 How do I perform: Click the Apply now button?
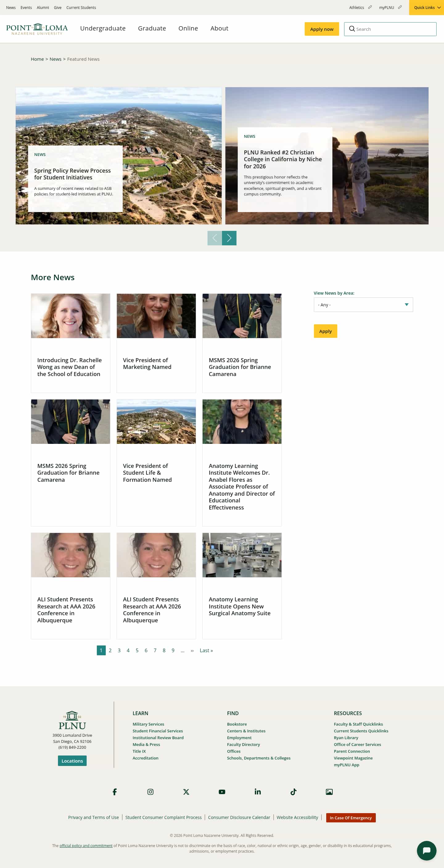point(322,29)
